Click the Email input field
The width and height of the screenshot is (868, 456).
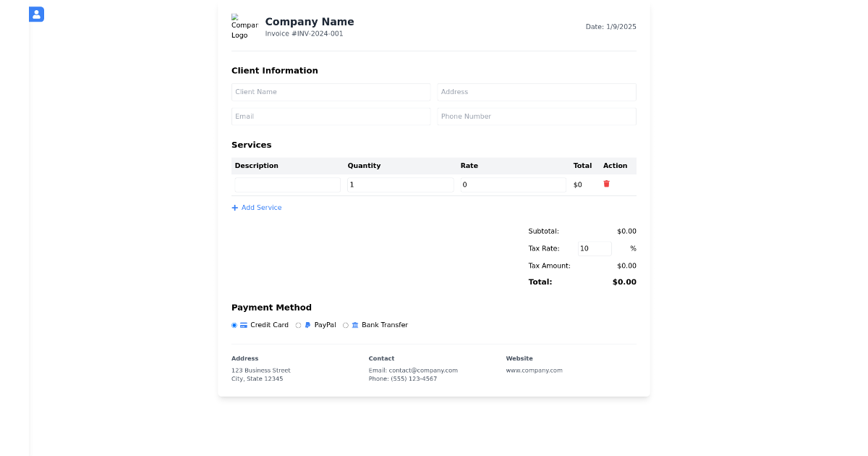point(331,117)
